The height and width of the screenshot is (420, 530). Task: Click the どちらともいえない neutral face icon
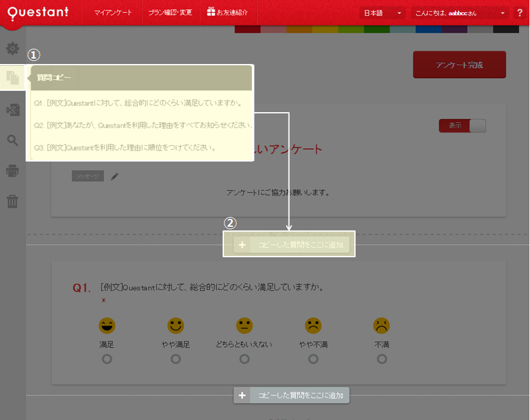click(x=245, y=326)
